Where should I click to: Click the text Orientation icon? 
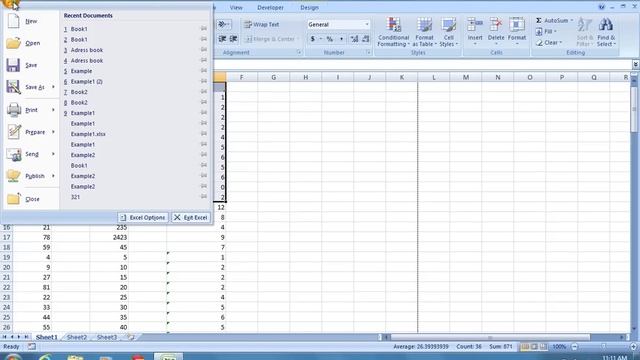[224, 24]
